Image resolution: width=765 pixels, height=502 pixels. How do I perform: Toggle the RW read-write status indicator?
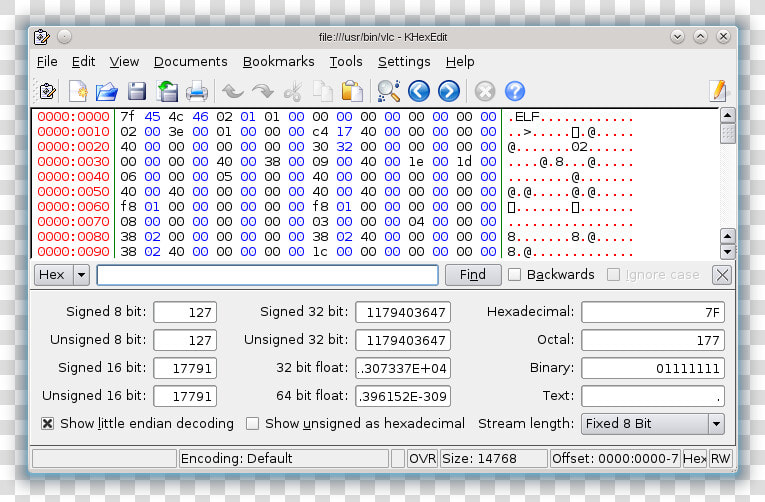coord(720,459)
